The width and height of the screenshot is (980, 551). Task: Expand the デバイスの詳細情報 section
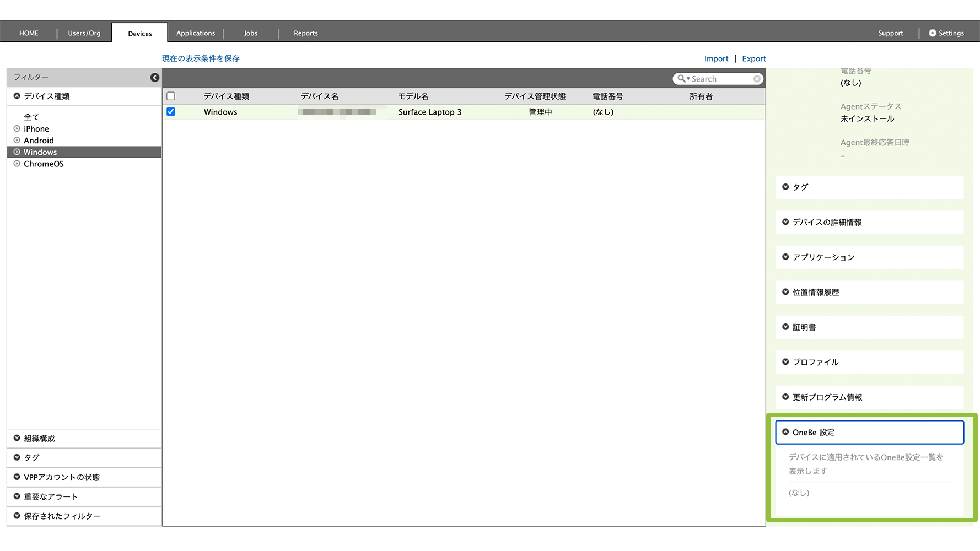coord(870,222)
